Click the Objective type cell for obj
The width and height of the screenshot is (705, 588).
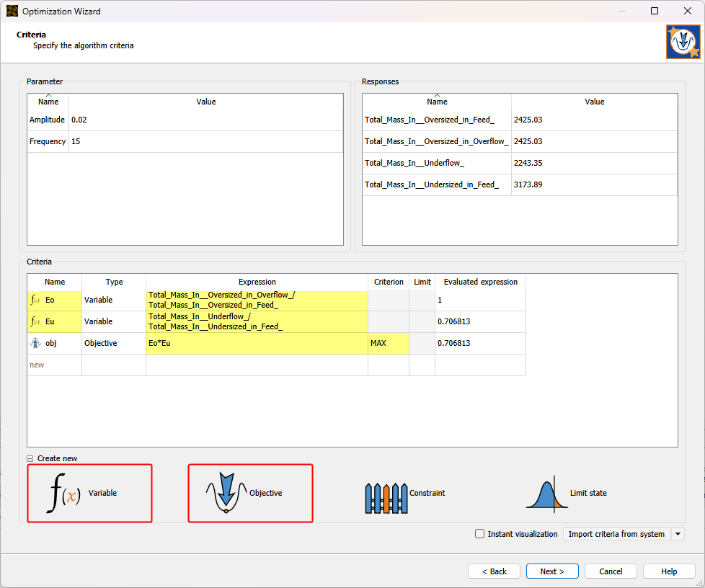point(114,344)
